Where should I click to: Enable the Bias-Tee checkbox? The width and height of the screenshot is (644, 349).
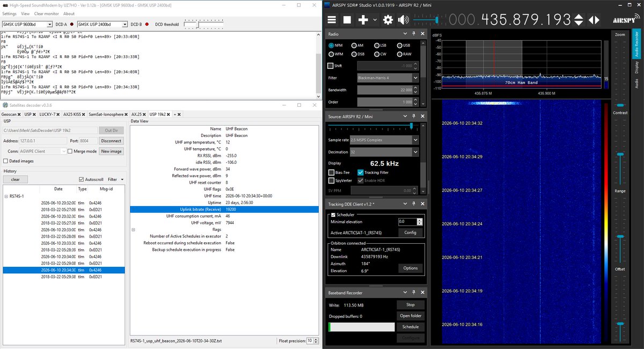click(x=332, y=172)
